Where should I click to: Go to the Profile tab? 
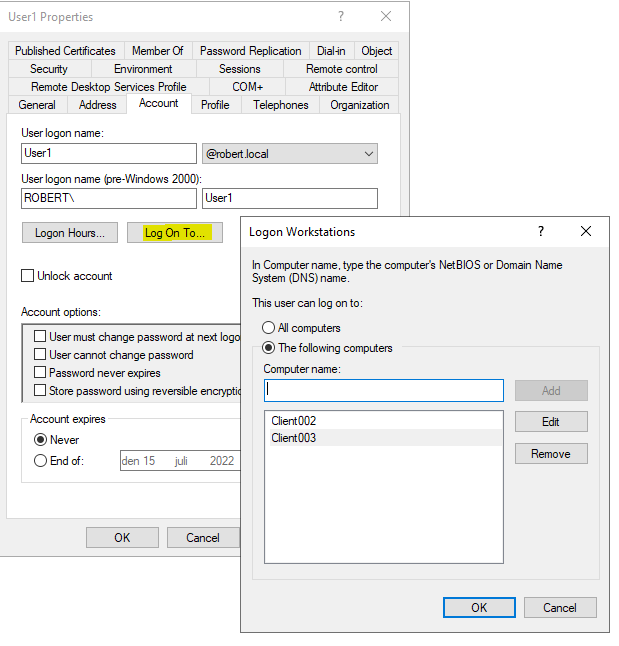pyautogui.click(x=215, y=105)
